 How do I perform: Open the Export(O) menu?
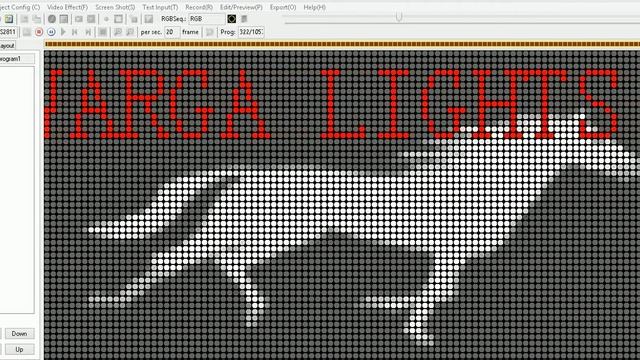click(283, 7)
